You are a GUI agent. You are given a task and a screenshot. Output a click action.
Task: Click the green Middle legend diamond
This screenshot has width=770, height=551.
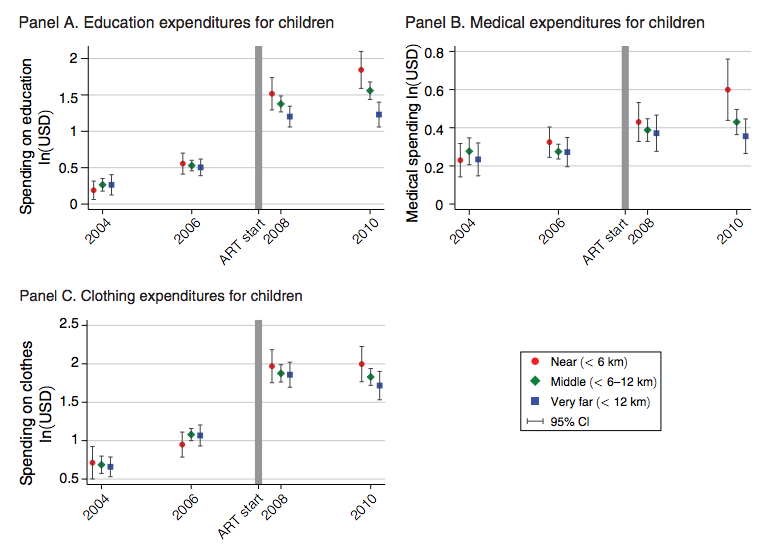535,382
